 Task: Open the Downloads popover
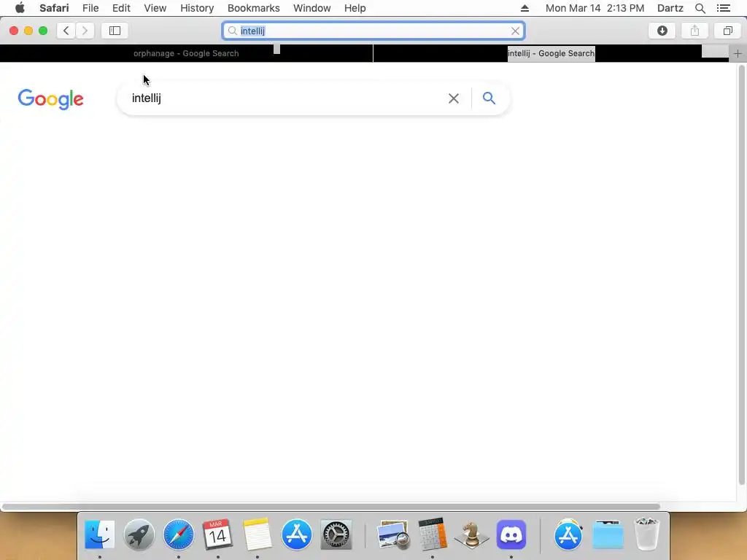point(662,31)
